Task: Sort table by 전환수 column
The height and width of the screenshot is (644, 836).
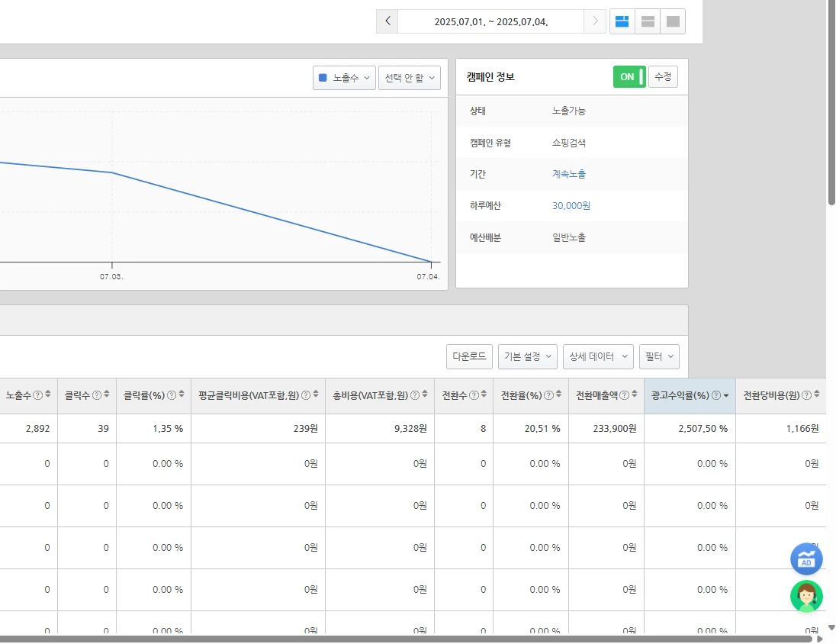Action: pos(484,394)
